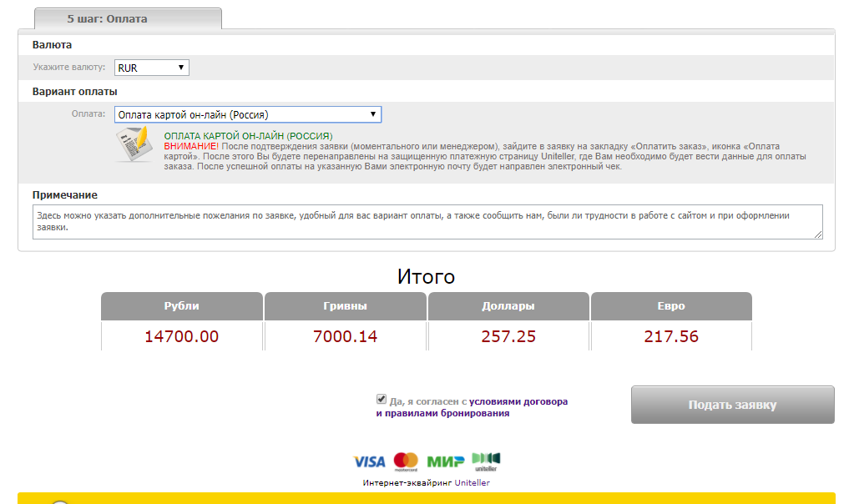Open the 'условиями договора' link
The height and width of the screenshot is (504, 854).
tap(518, 401)
